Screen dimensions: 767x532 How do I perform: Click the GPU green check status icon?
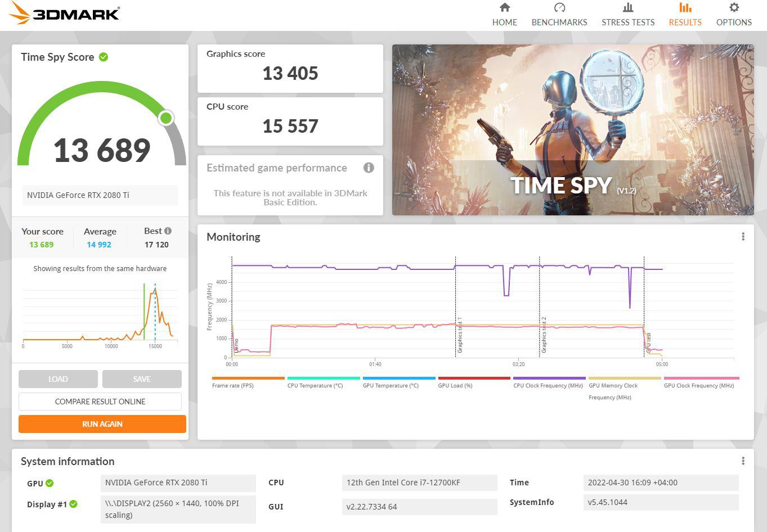click(x=50, y=483)
